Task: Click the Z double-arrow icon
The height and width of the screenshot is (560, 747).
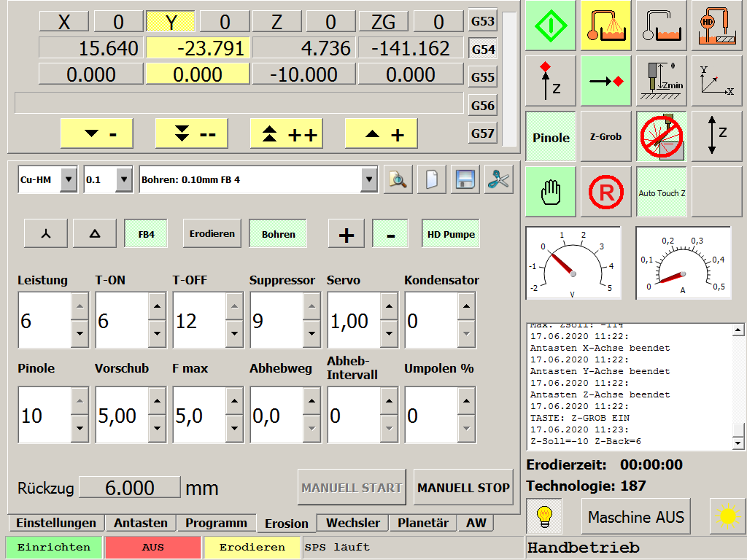Action: tap(717, 136)
